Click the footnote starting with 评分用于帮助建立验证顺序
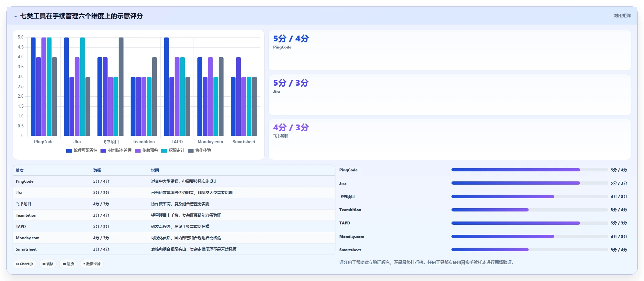Image resolution: width=644 pixels, height=281 pixels. pyautogui.click(x=427, y=262)
